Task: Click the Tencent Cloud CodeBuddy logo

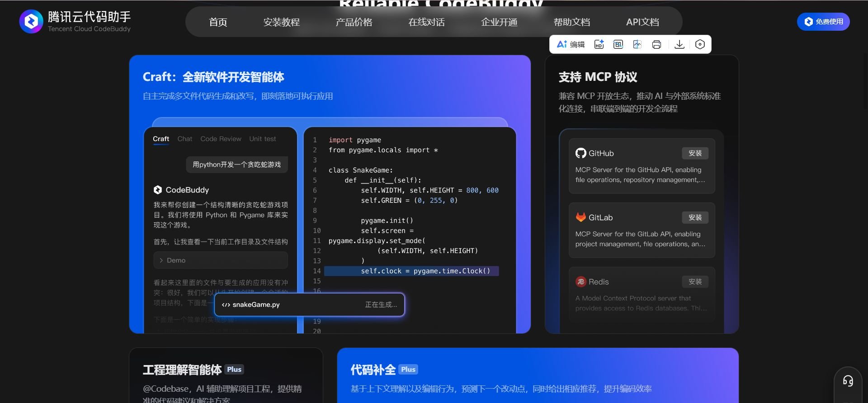Action: pos(75,21)
